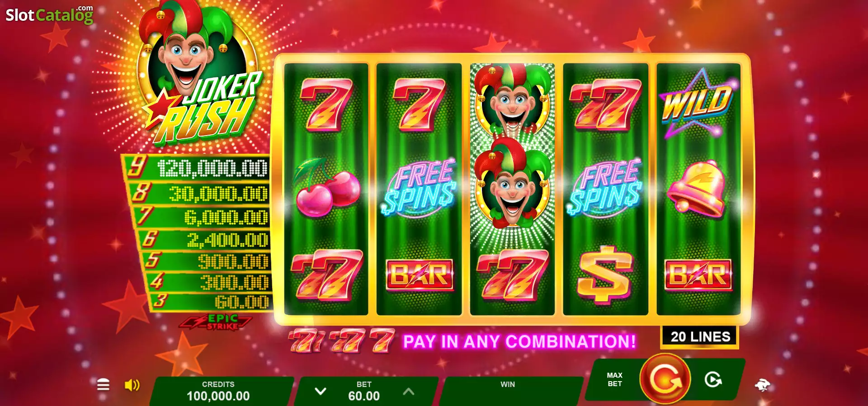
Task: Click the Epic Strike logo
Action: (216, 322)
